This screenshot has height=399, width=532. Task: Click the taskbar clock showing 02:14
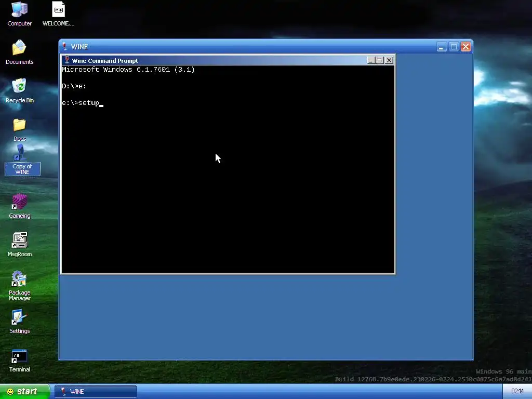[x=517, y=392]
